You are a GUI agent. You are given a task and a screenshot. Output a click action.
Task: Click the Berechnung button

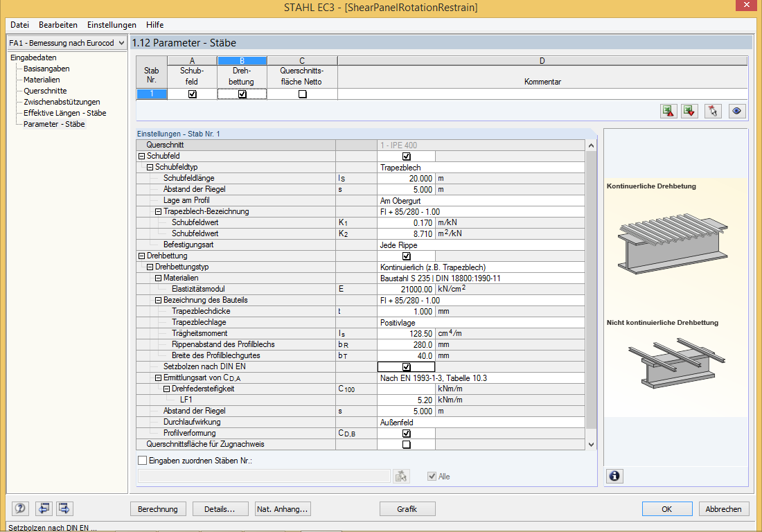pyautogui.click(x=158, y=509)
